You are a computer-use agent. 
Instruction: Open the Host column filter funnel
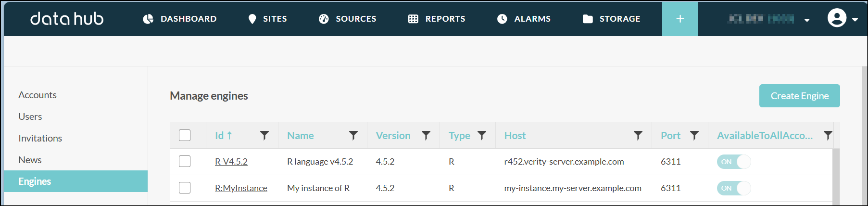(638, 136)
